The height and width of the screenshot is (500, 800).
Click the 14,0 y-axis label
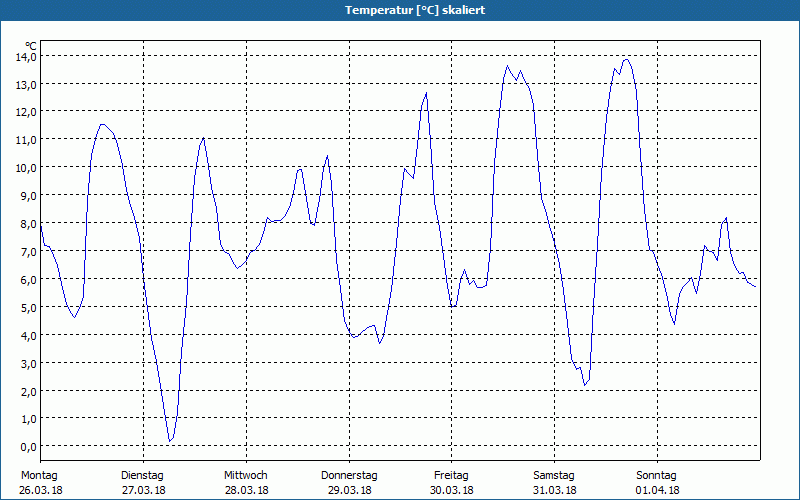[x=26, y=57]
